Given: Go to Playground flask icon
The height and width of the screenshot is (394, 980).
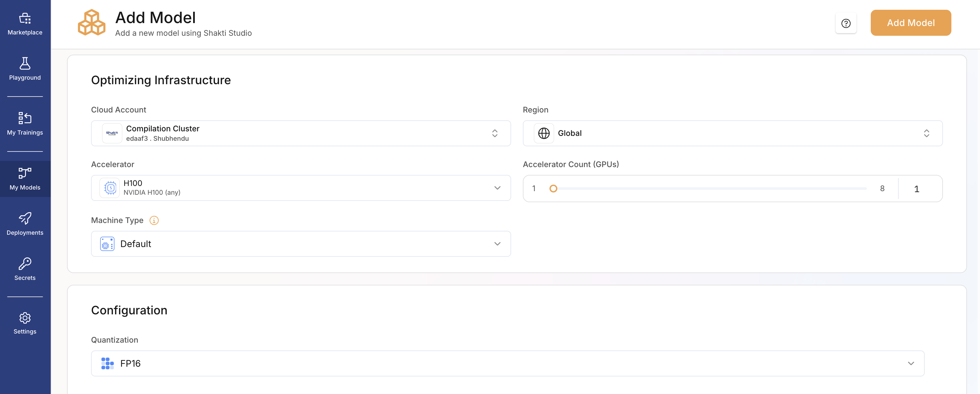Looking at the screenshot, I should pyautogui.click(x=25, y=63).
